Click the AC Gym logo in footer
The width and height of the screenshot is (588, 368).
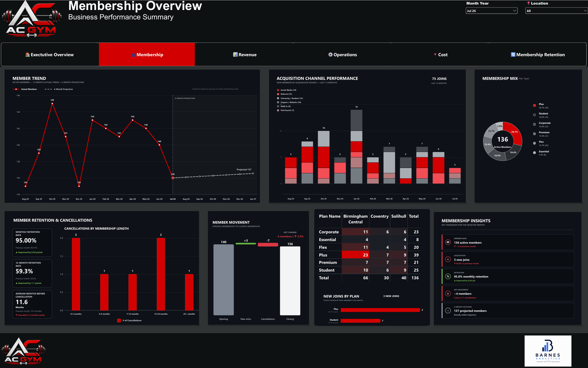[23, 351]
